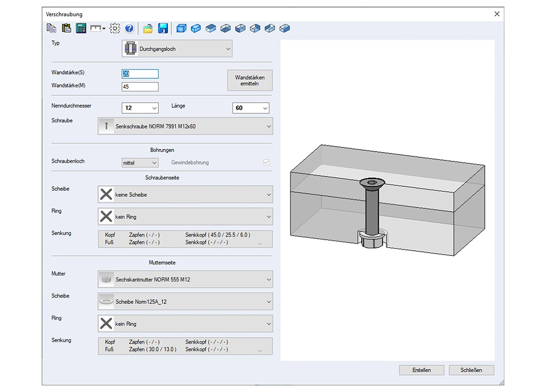This screenshot has height=392, width=546.
Task: Select the third view cube icon with dark top
Action: coord(211,29)
